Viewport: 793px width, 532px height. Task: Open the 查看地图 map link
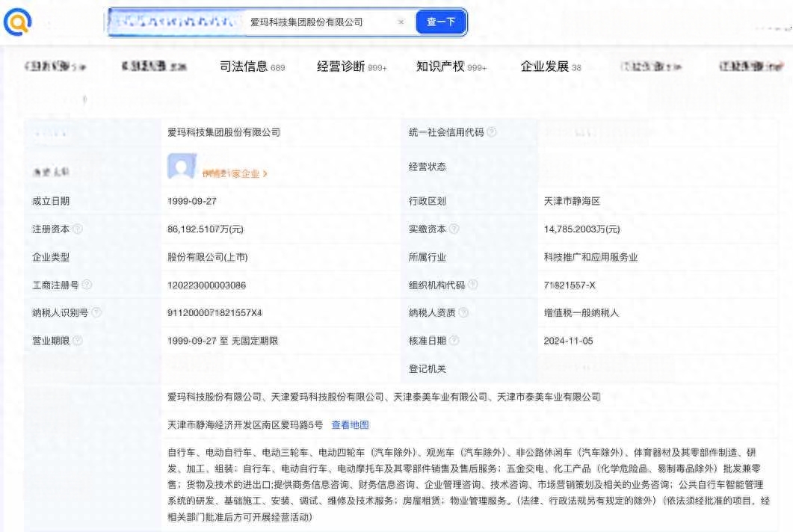pos(350,425)
